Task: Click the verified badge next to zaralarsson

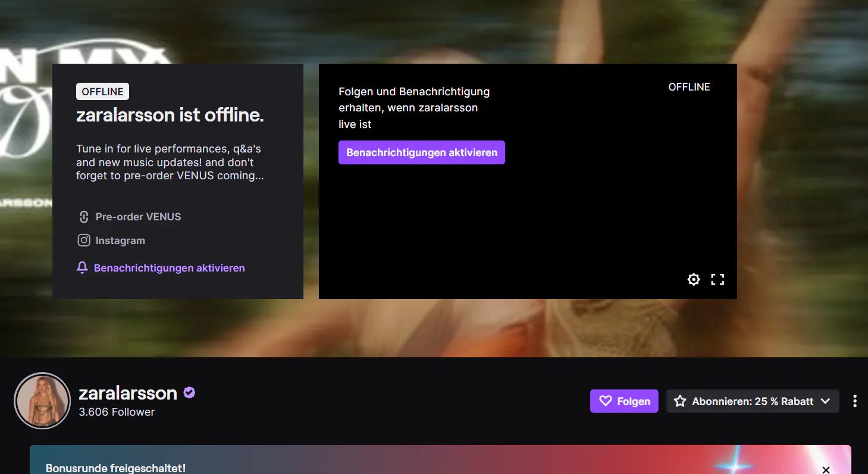Action: point(189,393)
